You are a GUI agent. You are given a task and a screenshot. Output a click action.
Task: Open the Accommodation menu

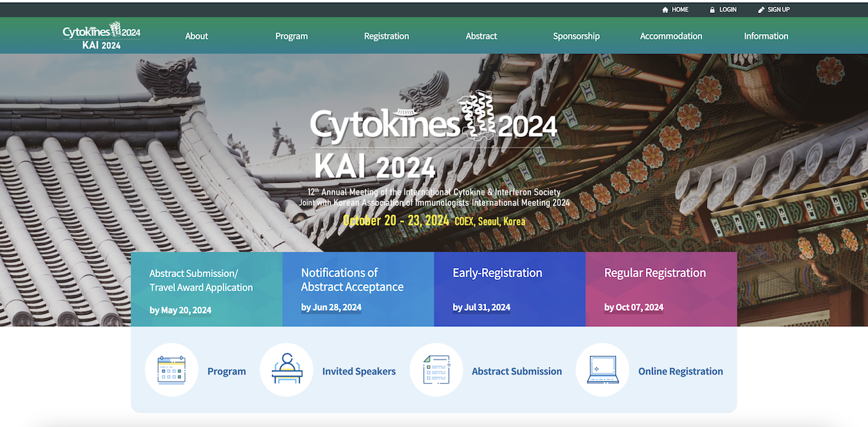click(x=671, y=36)
